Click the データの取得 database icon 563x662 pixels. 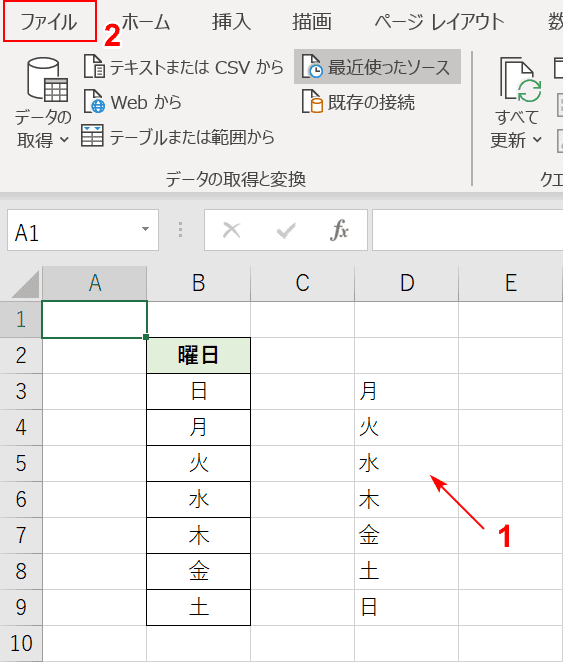(46, 80)
